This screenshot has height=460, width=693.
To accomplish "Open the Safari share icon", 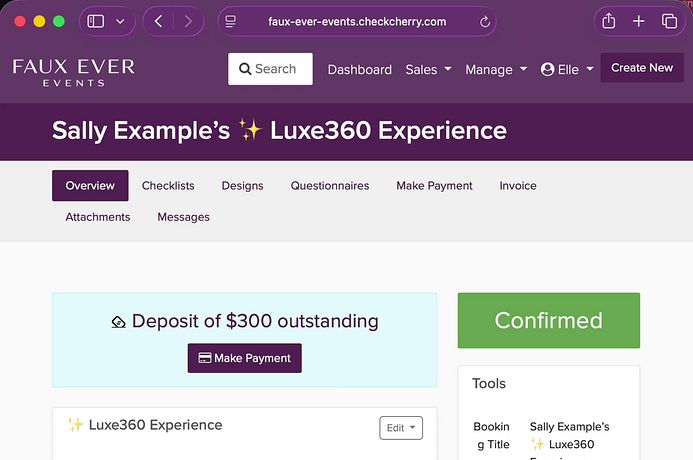I will [608, 21].
